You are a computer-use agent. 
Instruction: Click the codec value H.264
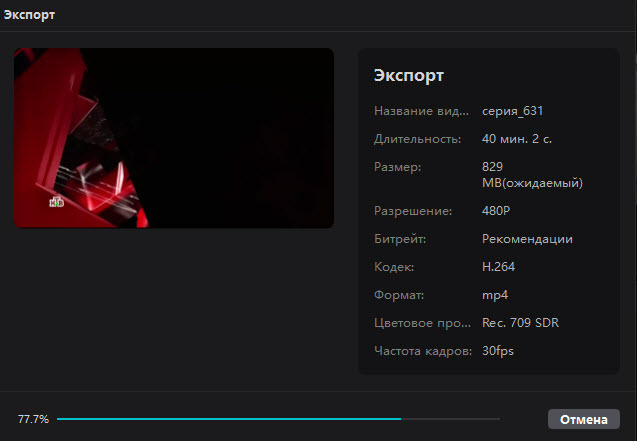(498, 267)
